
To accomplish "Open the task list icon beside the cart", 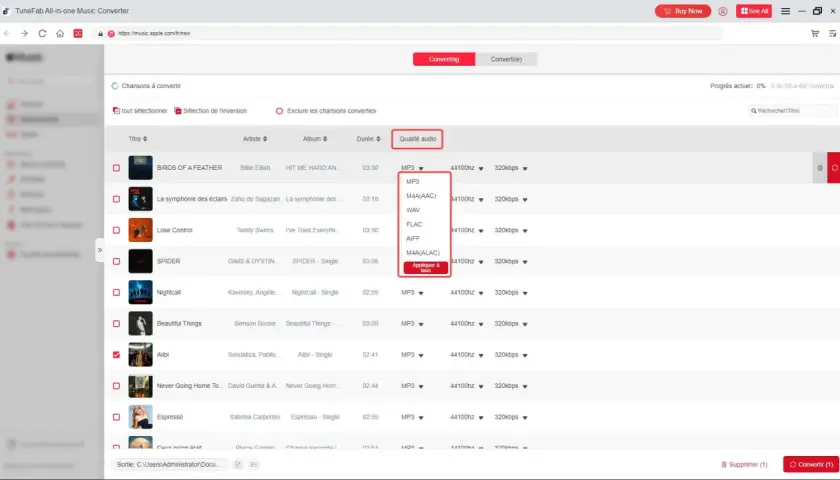I will click(832, 33).
